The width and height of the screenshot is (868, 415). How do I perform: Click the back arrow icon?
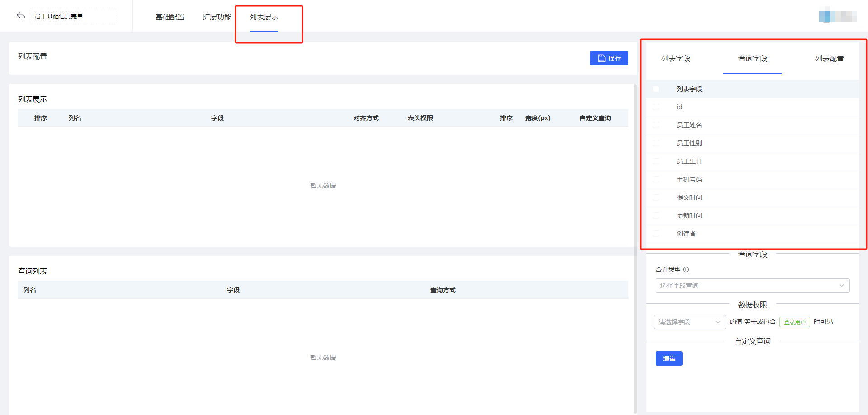coord(21,16)
